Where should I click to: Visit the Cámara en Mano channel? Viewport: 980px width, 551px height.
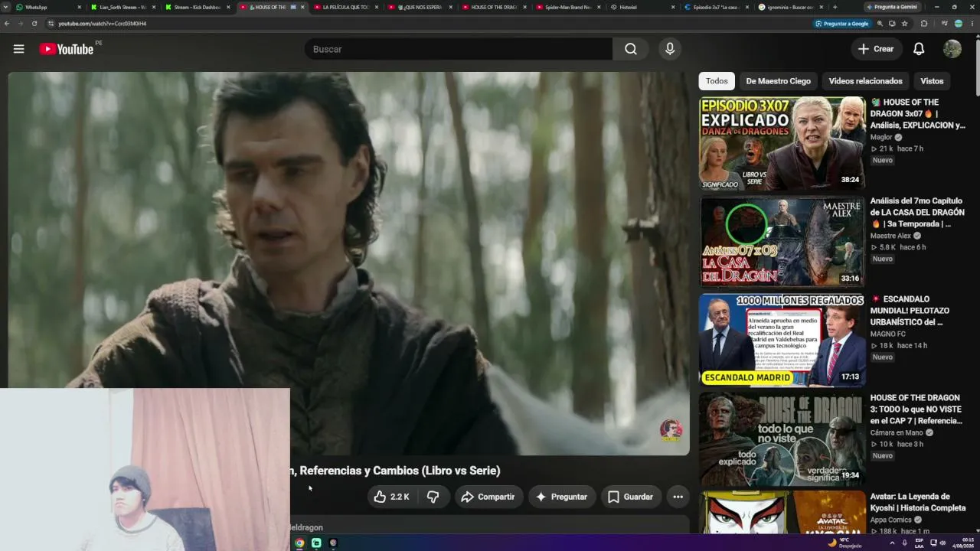tap(897, 433)
